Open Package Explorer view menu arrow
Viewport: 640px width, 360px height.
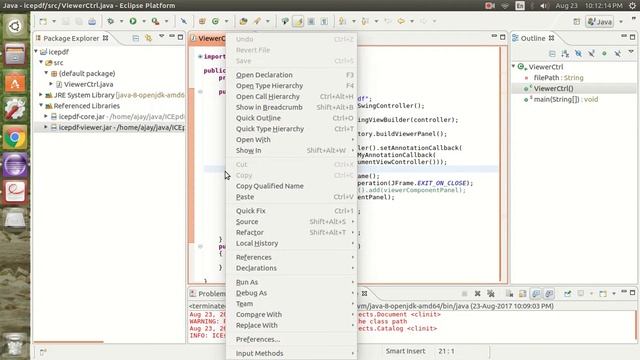coord(162,37)
